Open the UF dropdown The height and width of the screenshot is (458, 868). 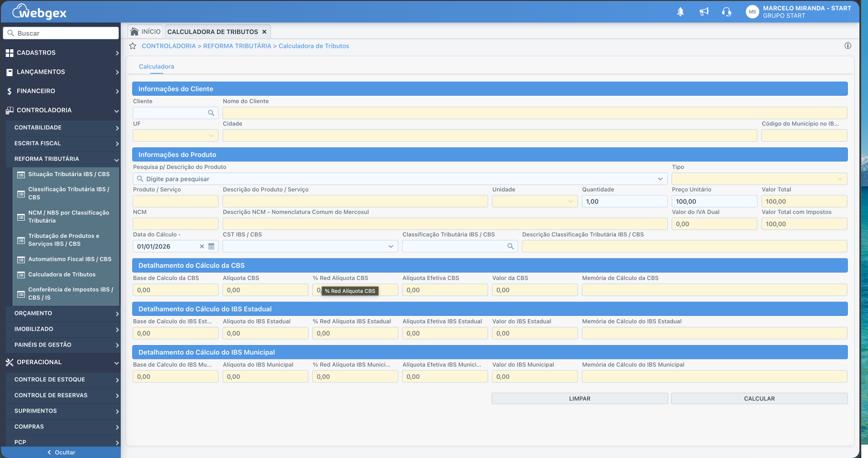tap(175, 135)
